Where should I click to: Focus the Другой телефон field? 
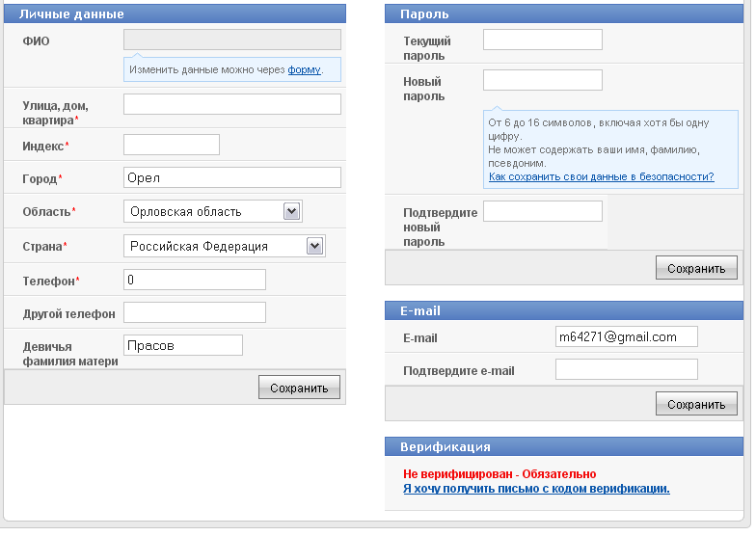(195, 312)
